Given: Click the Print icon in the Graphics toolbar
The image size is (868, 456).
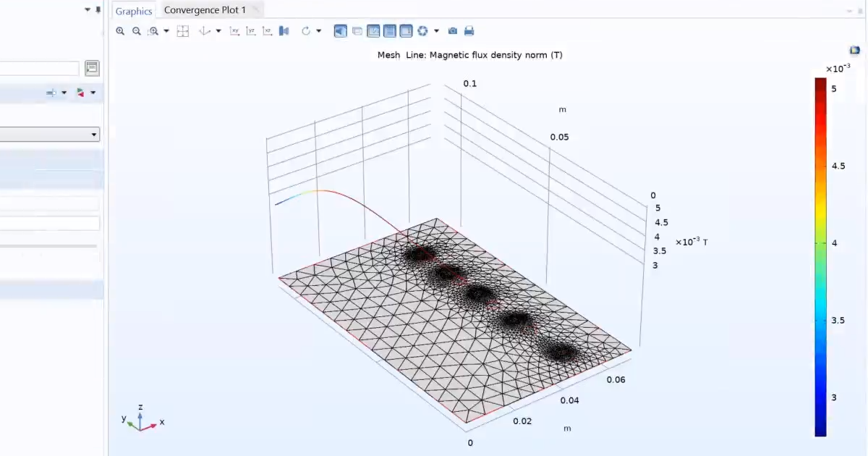Looking at the screenshot, I should click(x=469, y=30).
